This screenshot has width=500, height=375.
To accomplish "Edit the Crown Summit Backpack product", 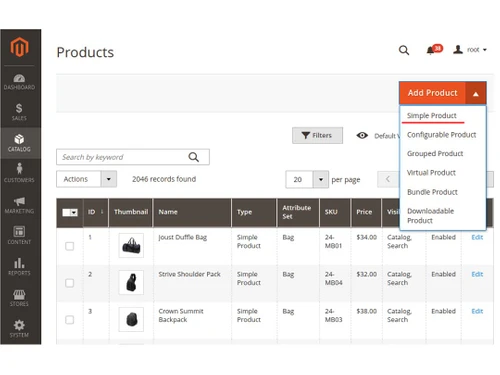I will click(x=477, y=311).
